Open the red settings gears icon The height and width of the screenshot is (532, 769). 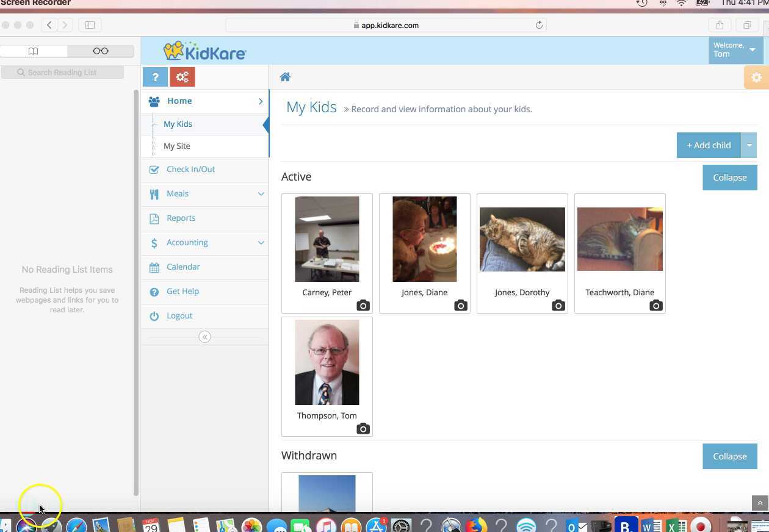(182, 77)
